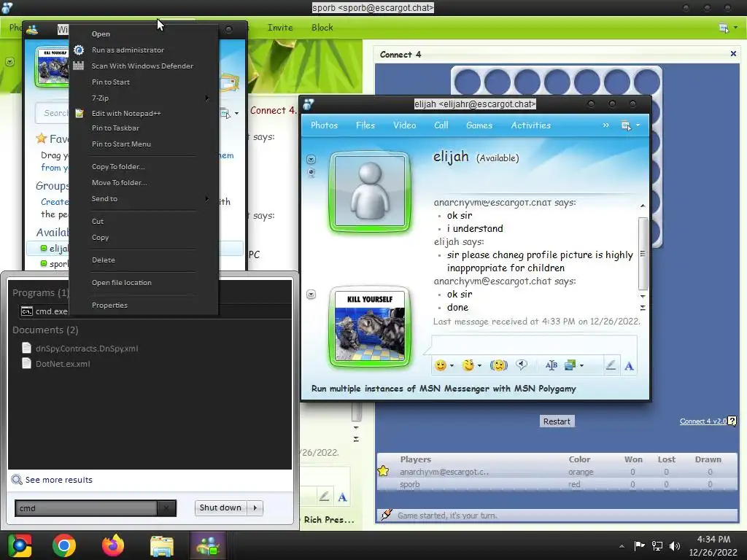The image size is (747, 560).
Task: Expand the Shut down options arrow
Action: click(x=255, y=507)
